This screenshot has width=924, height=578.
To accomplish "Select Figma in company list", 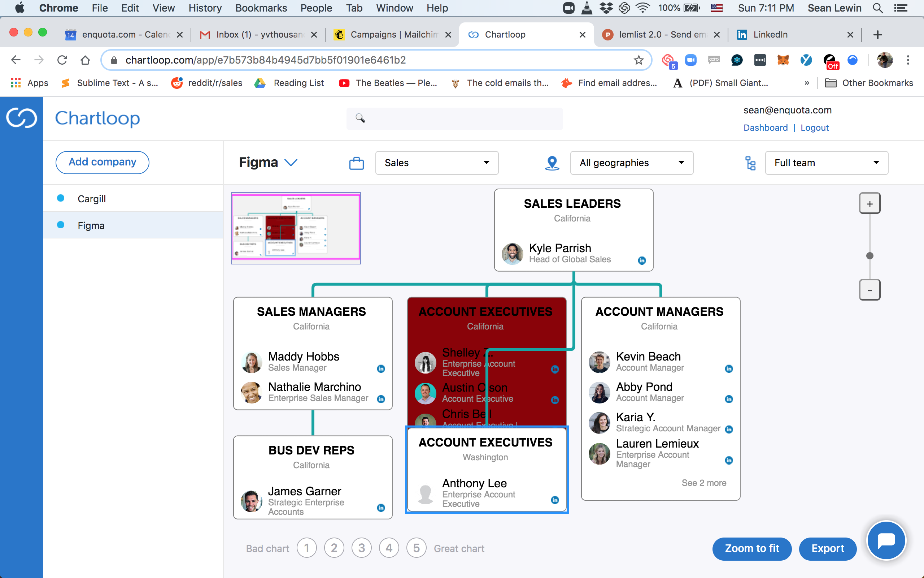I will point(133,225).
